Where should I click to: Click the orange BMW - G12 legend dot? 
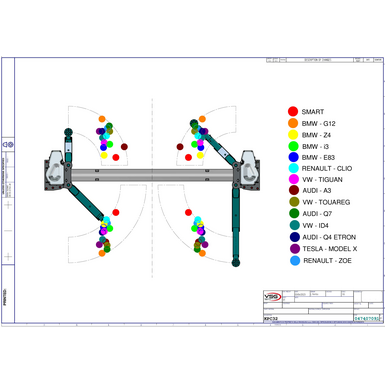293,123
